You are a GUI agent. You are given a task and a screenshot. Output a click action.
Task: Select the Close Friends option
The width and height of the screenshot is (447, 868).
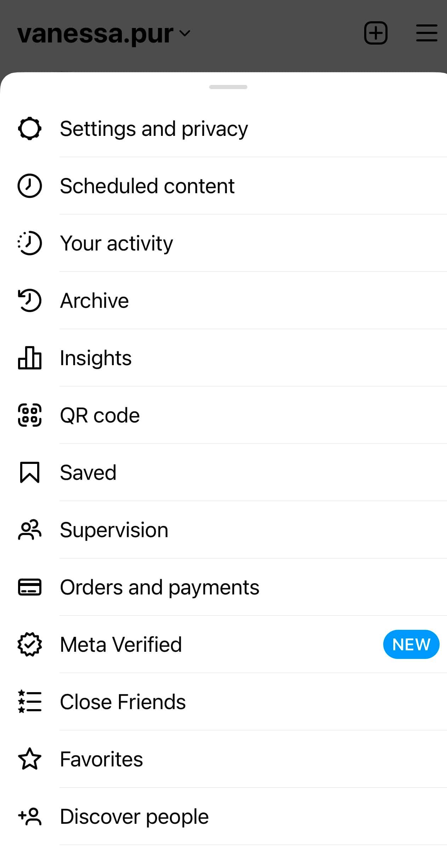click(122, 702)
